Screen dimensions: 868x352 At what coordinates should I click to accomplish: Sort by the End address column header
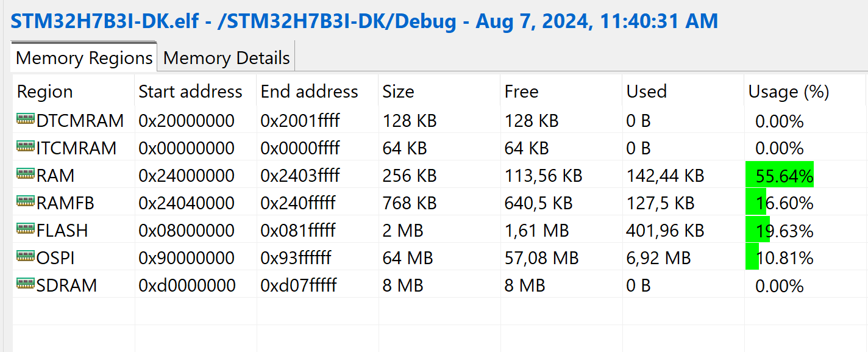pos(309,92)
